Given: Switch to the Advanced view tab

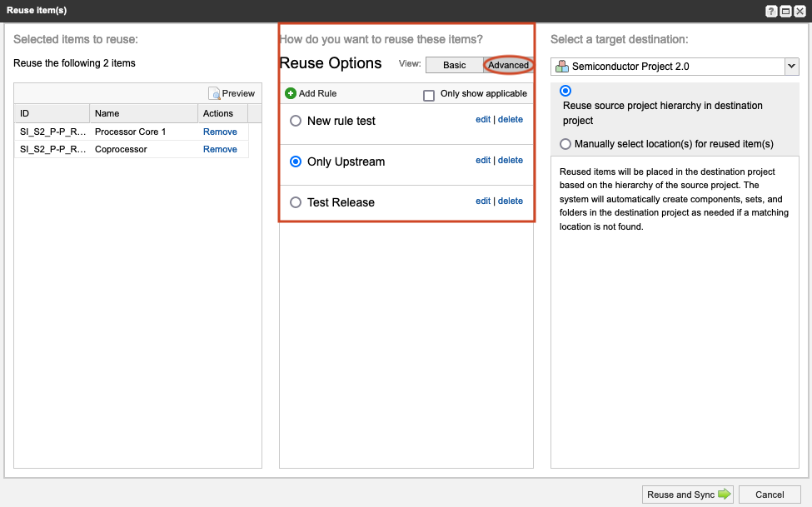Looking at the screenshot, I should [508, 65].
